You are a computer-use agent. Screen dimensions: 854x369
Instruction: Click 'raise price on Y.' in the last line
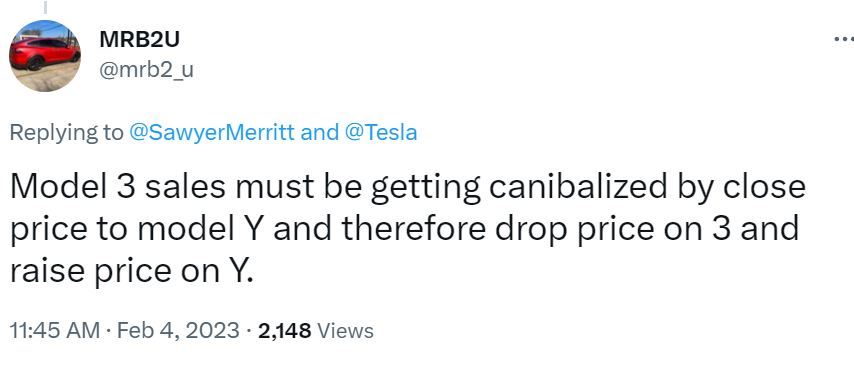[132, 270]
